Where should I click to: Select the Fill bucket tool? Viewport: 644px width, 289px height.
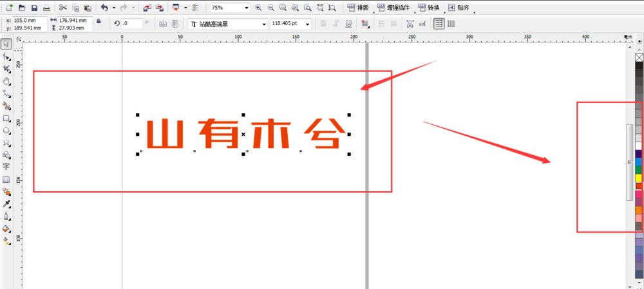point(6,228)
